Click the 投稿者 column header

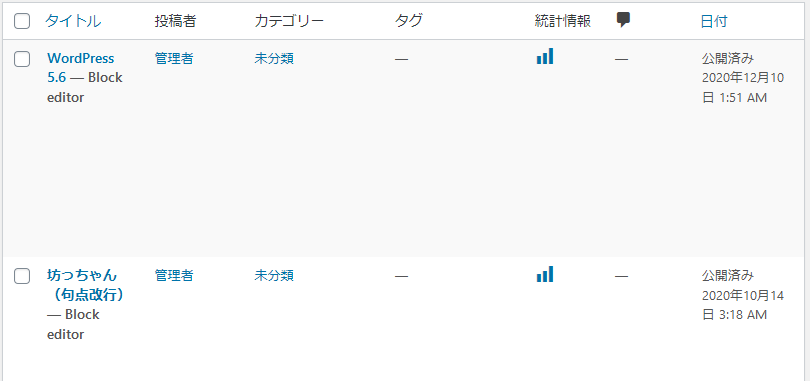[x=175, y=21]
